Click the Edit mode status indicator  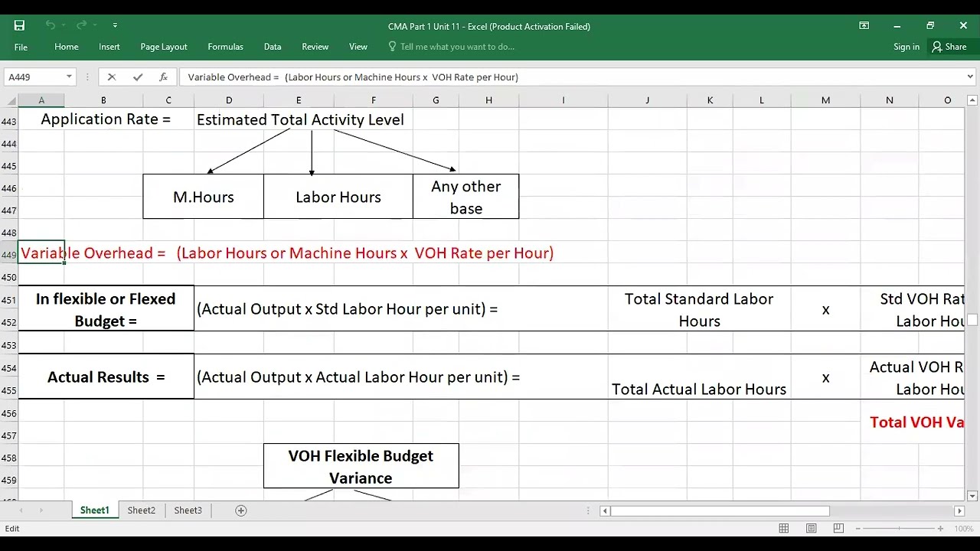[x=12, y=529]
